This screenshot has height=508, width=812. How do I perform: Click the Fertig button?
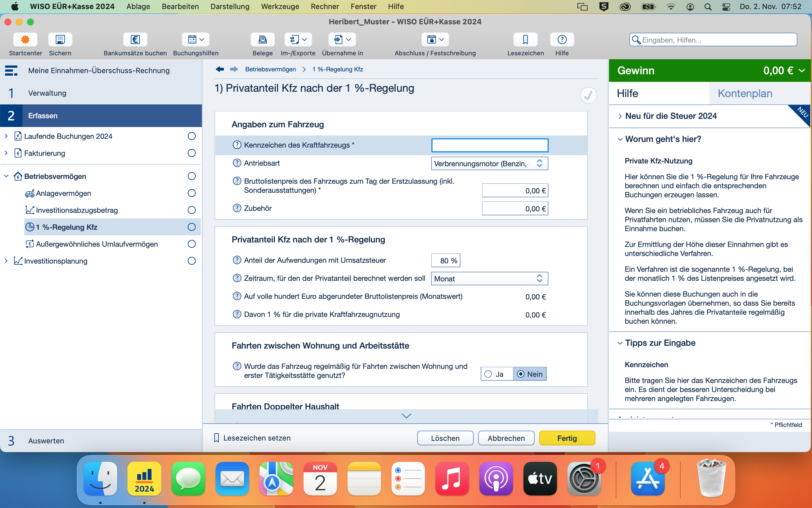[x=567, y=438]
